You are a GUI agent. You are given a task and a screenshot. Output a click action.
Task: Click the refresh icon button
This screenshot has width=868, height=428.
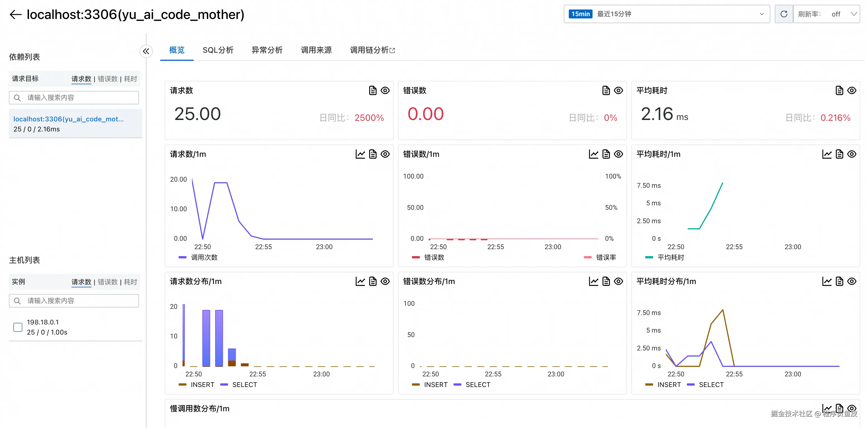[x=784, y=14]
